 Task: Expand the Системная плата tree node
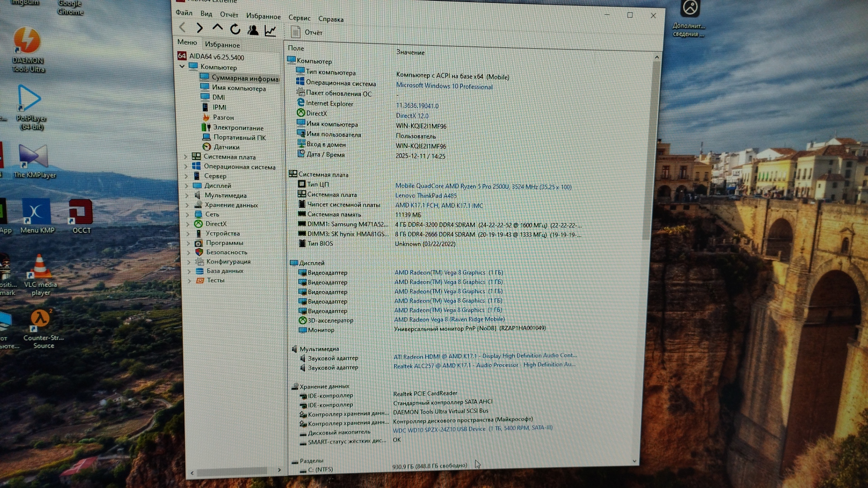click(185, 157)
